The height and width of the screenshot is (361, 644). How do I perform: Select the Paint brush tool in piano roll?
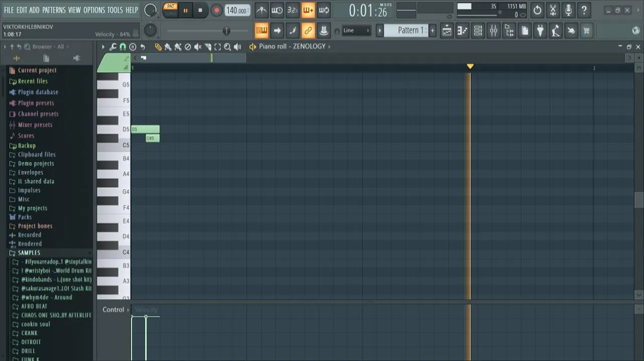click(168, 47)
